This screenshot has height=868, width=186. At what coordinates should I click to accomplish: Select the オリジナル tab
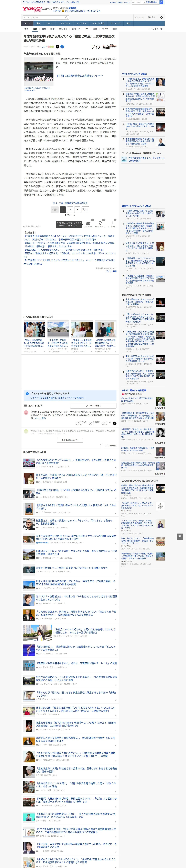tap(81, 24)
